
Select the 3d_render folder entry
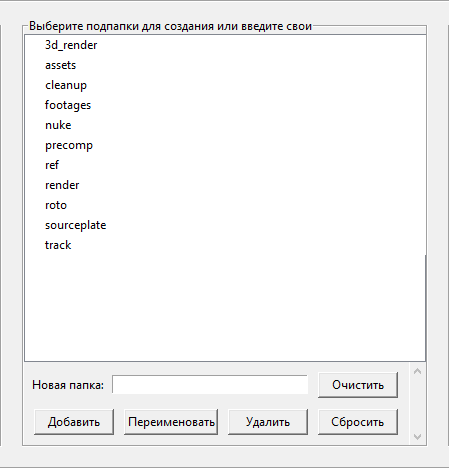[71, 45]
